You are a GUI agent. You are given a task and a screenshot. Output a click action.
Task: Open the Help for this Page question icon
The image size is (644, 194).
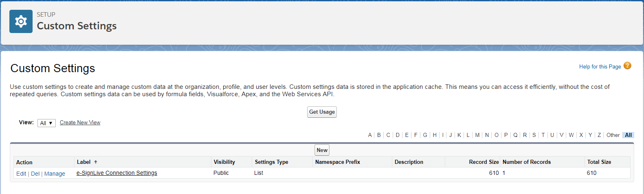(627, 66)
